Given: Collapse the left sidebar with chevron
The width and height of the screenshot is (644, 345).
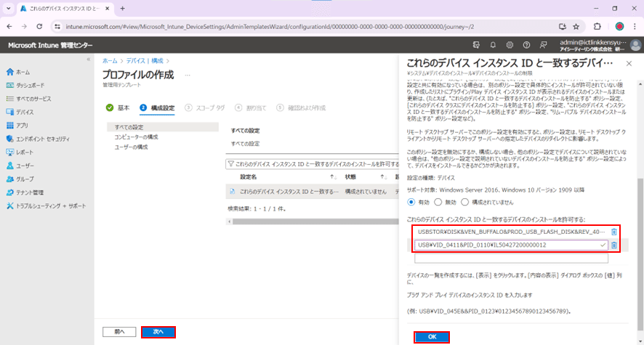Looking at the screenshot, I should point(88,60).
